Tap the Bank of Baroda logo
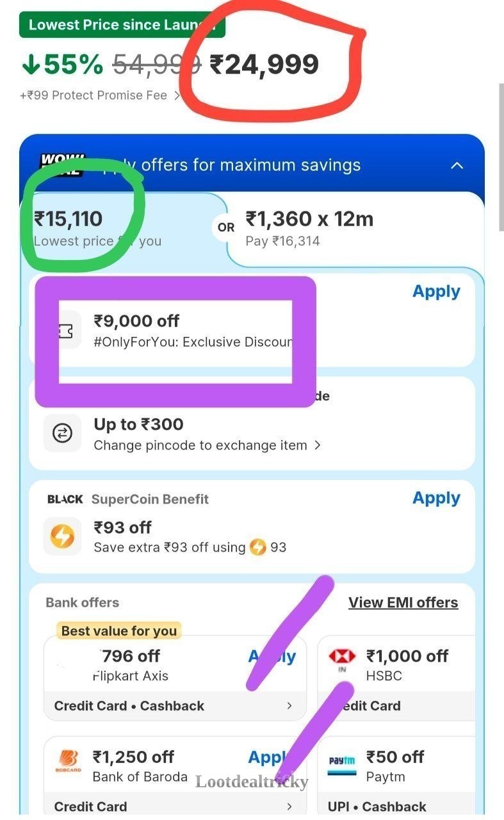The image size is (504, 820). 67,760
